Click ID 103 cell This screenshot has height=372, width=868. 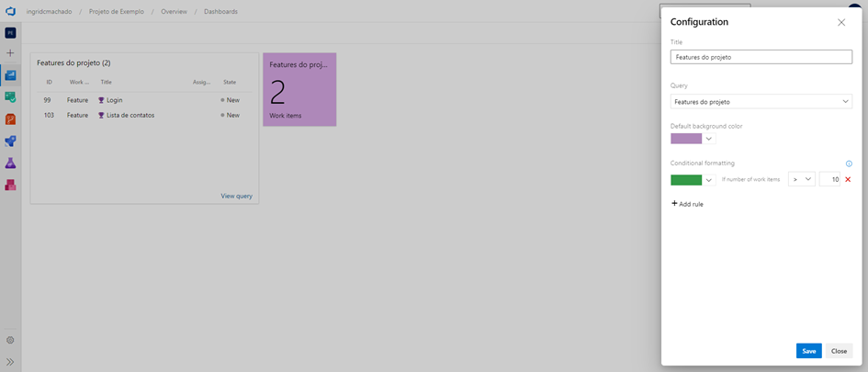pos(49,115)
